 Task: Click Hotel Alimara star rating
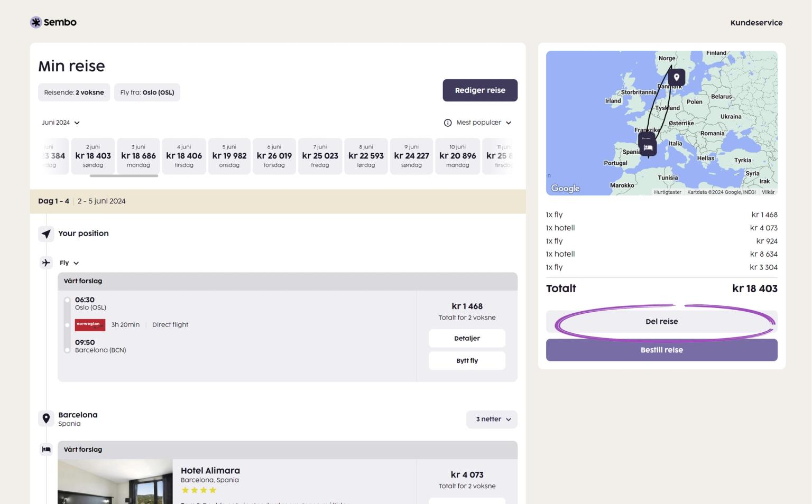(199, 490)
